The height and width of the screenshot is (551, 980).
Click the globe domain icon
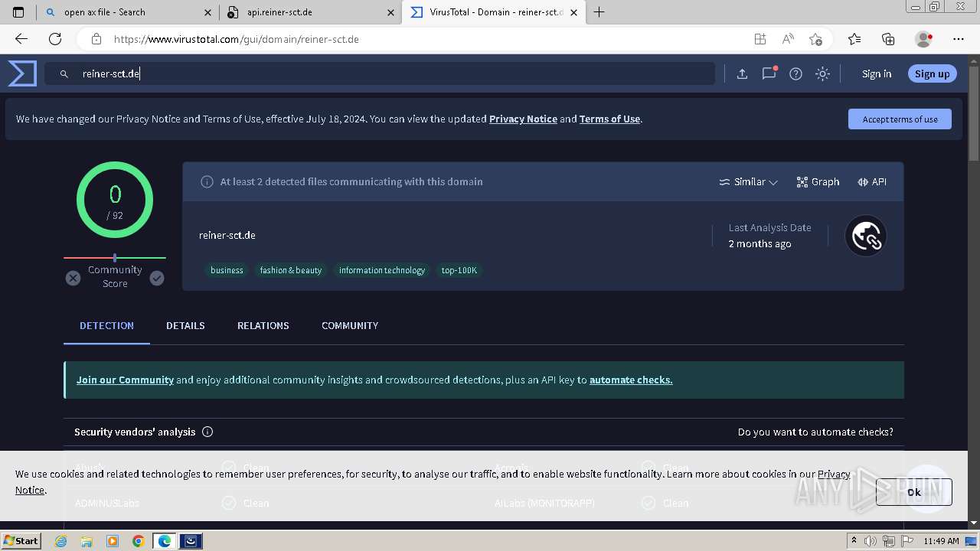(866, 236)
